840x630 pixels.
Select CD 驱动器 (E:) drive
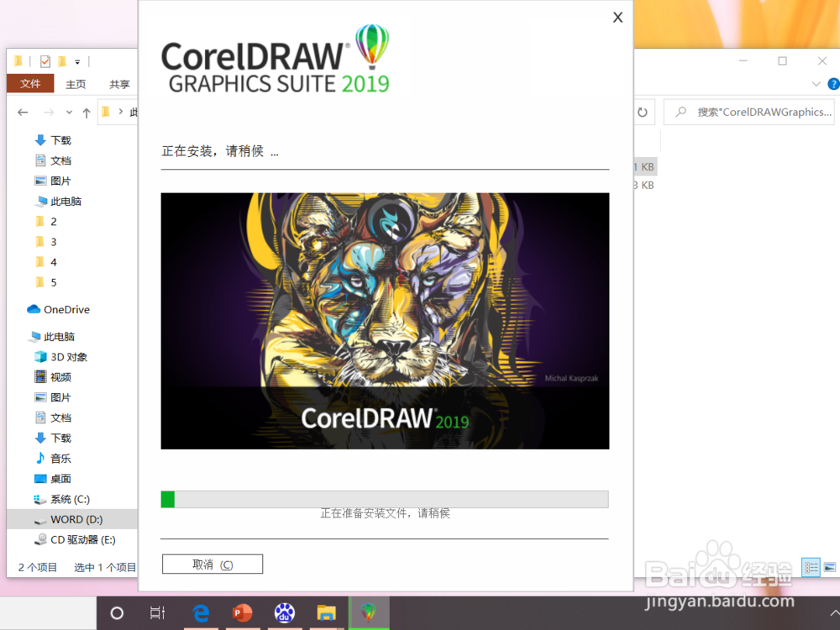tap(75, 540)
